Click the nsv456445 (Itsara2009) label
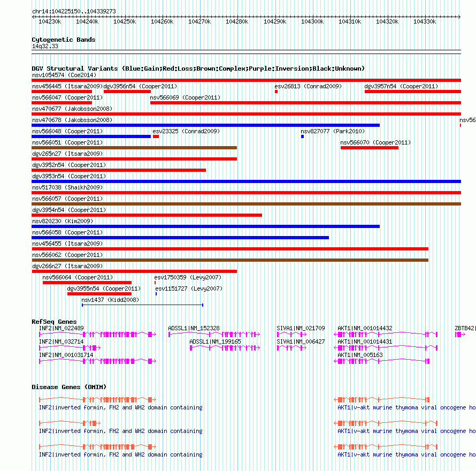 click(x=67, y=86)
